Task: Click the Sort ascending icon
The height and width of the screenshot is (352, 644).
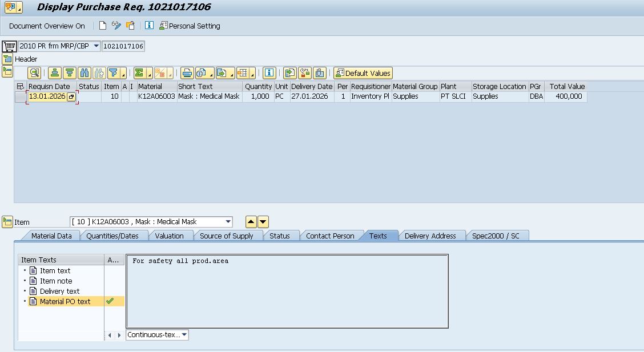Action: [54, 73]
